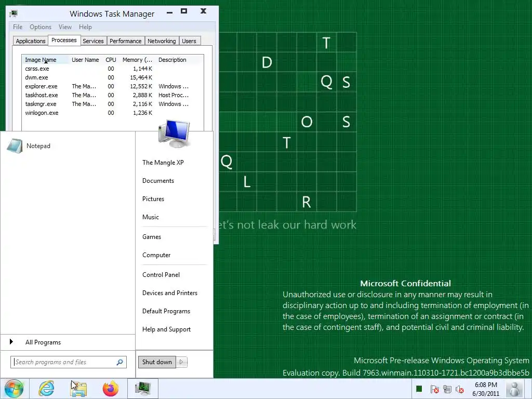Sort by the Memory column header
The image size is (532, 399).
coord(137,60)
